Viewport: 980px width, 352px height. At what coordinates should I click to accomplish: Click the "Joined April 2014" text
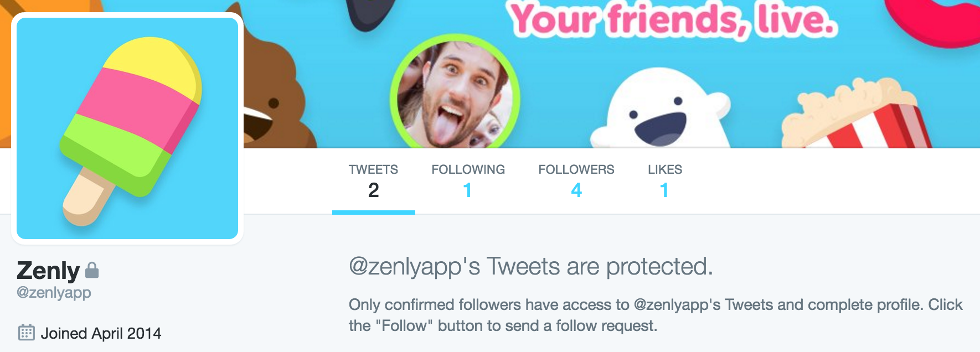pos(101,333)
